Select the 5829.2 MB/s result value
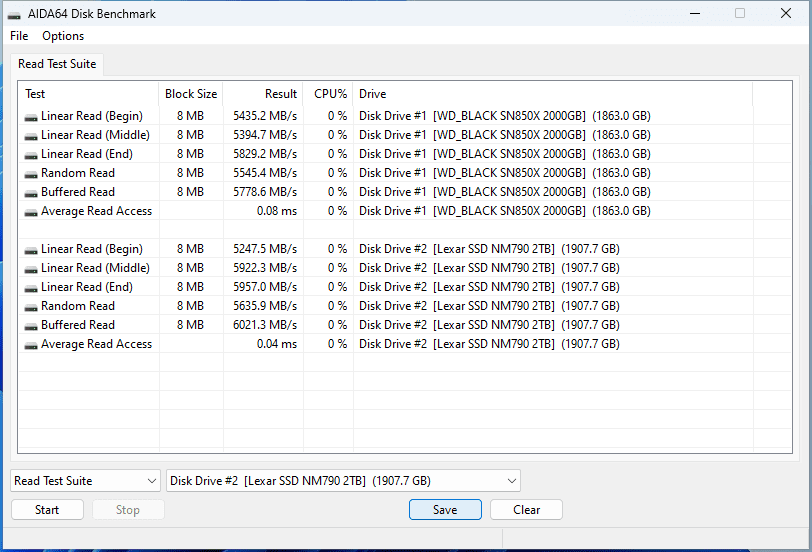Viewport: 812px width, 552px height. pyautogui.click(x=265, y=154)
